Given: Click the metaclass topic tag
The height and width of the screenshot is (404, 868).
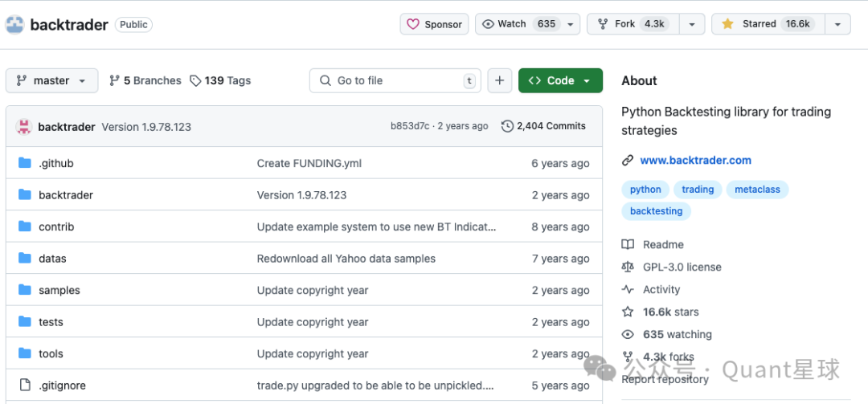Looking at the screenshot, I should pos(757,190).
